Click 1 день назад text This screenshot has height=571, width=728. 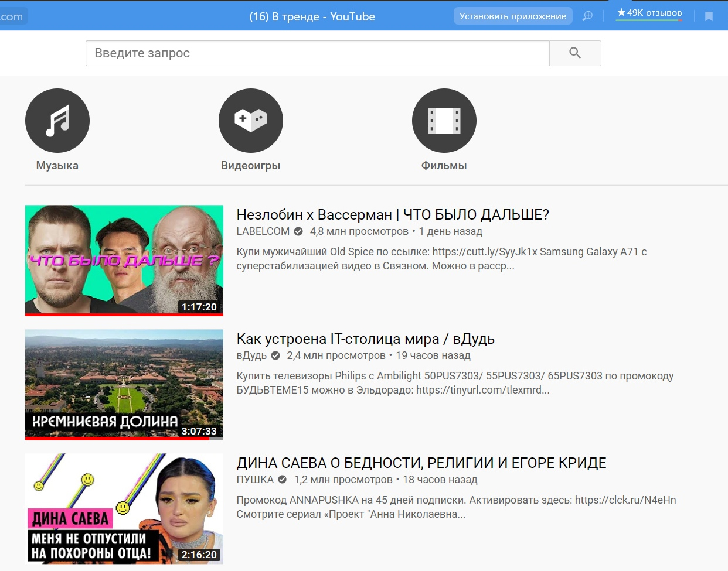click(x=451, y=231)
